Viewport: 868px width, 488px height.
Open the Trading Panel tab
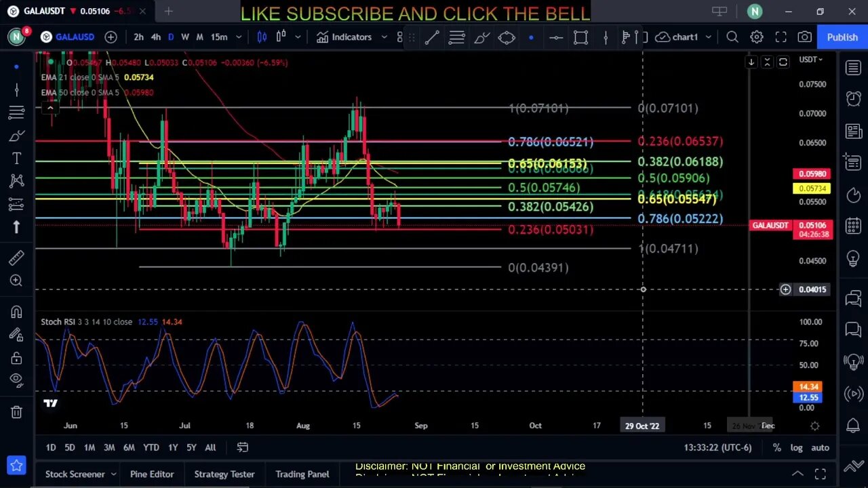302,474
